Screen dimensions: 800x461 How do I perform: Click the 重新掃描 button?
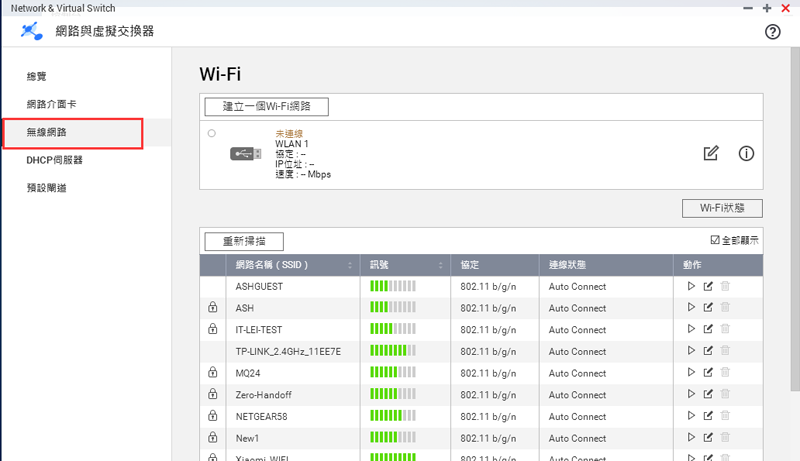click(244, 241)
